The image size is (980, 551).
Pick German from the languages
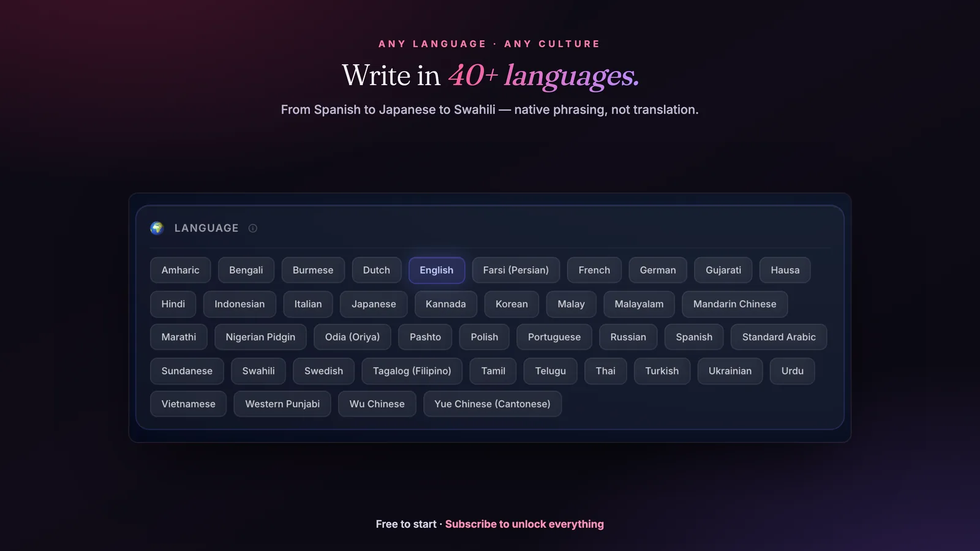(x=658, y=270)
